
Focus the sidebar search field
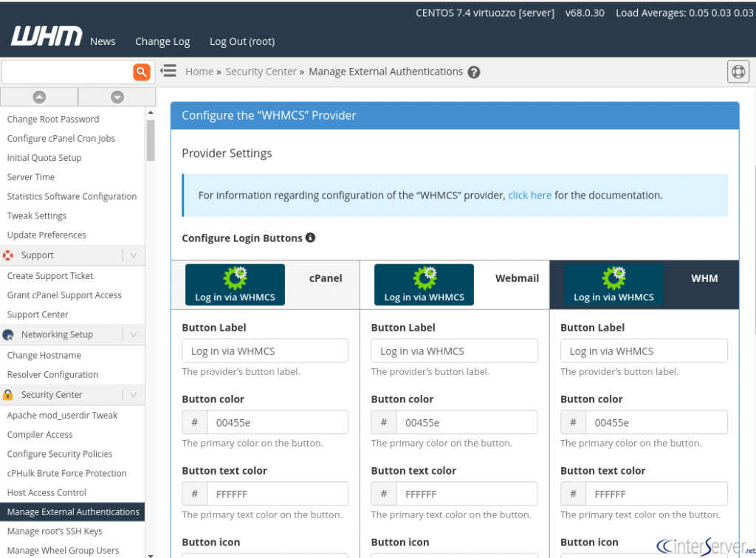pyautogui.click(x=67, y=72)
